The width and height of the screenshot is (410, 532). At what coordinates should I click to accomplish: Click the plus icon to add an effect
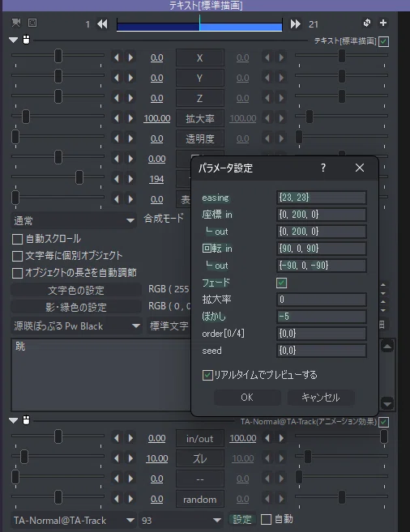383,23
